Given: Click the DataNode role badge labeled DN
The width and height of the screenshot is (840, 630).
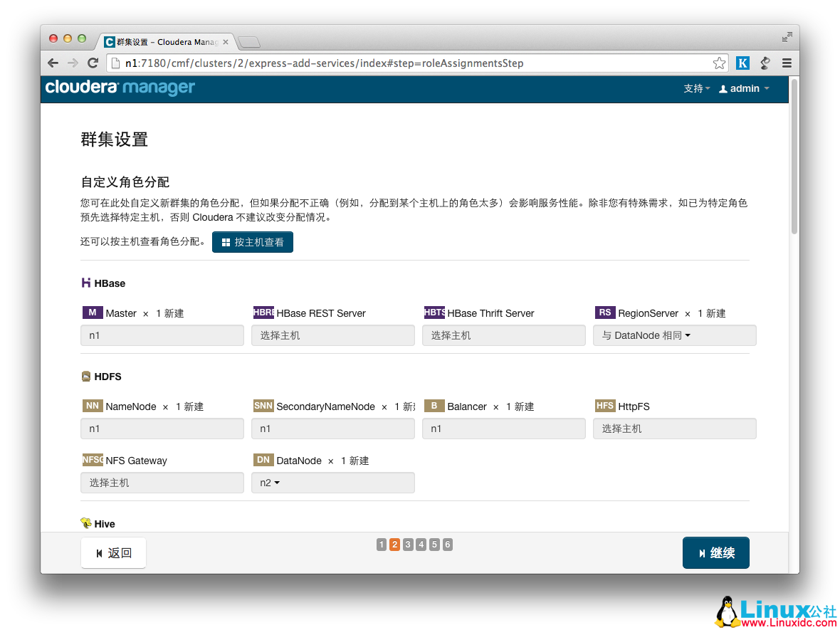Looking at the screenshot, I should pyautogui.click(x=263, y=460).
